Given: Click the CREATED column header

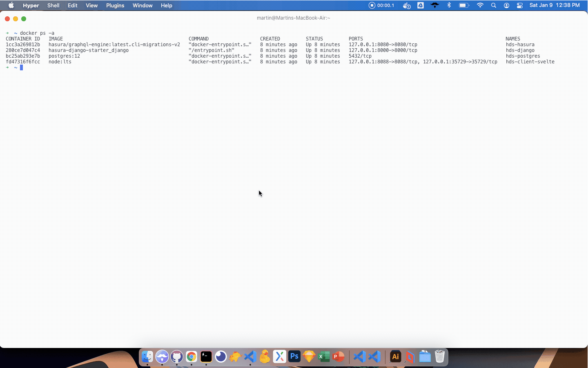Looking at the screenshot, I should [x=270, y=39].
